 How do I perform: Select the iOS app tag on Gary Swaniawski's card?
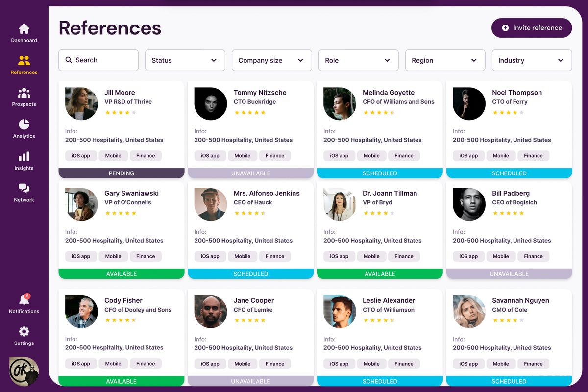pyautogui.click(x=80, y=256)
